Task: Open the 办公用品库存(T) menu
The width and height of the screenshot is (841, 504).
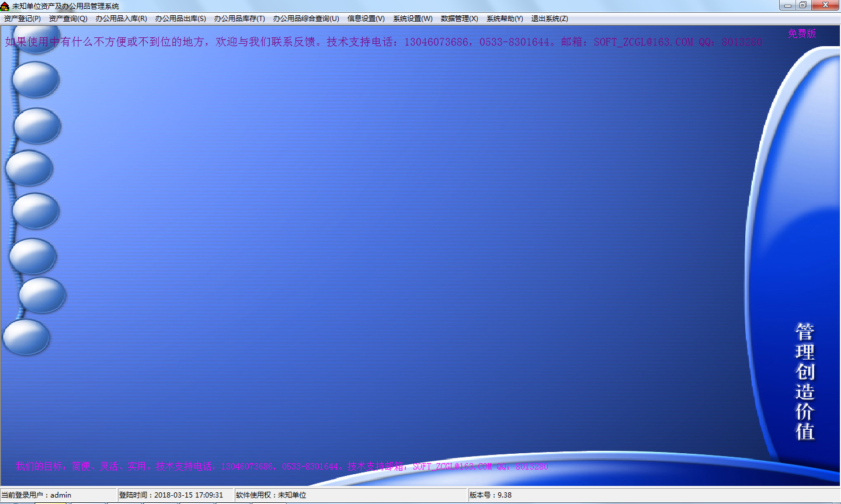Action: click(x=239, y=19)
